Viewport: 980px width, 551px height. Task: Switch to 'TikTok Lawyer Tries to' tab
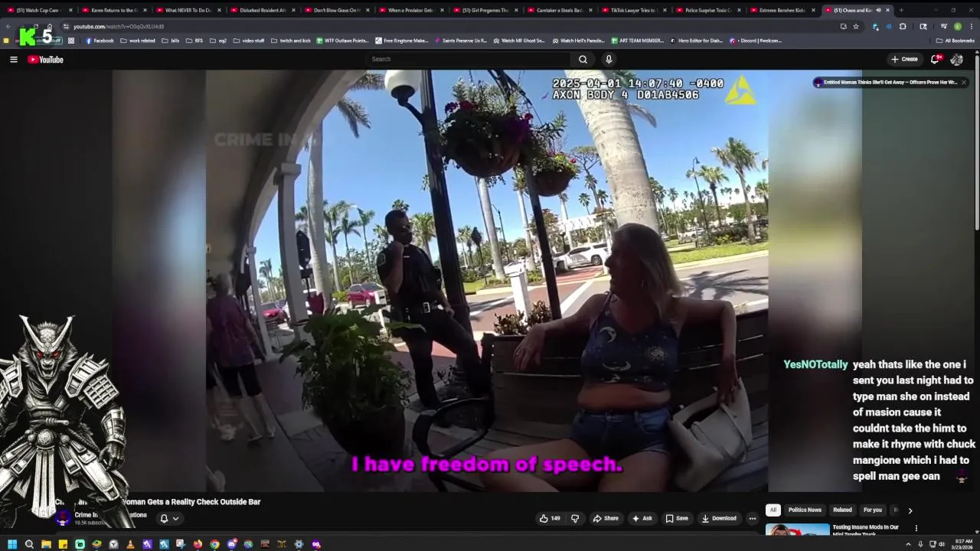pyautogui.click(x=632, y=10)
